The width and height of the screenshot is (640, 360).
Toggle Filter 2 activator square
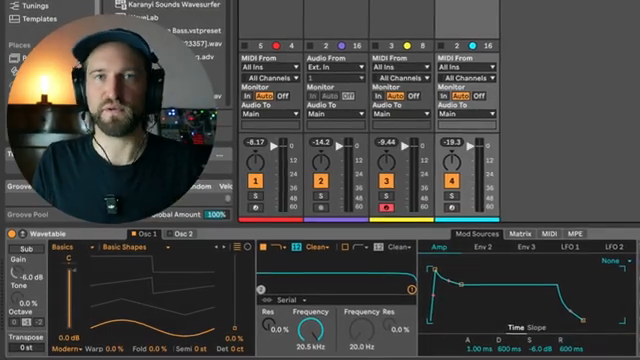(x=345, y=247)
